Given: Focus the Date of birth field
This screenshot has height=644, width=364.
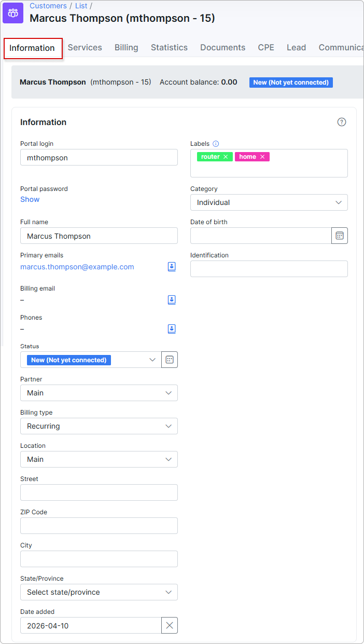Looking at the screenshot, I should click(261, 236).
